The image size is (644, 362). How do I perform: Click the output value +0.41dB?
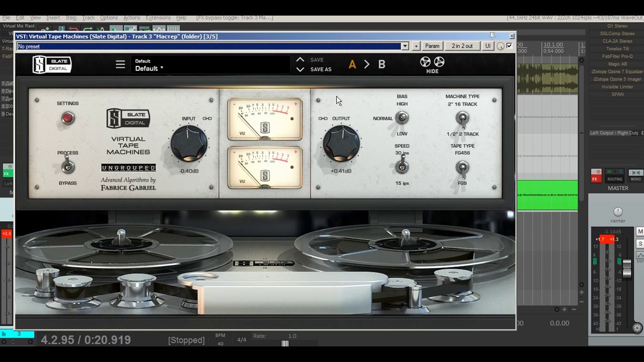point(341,171)
